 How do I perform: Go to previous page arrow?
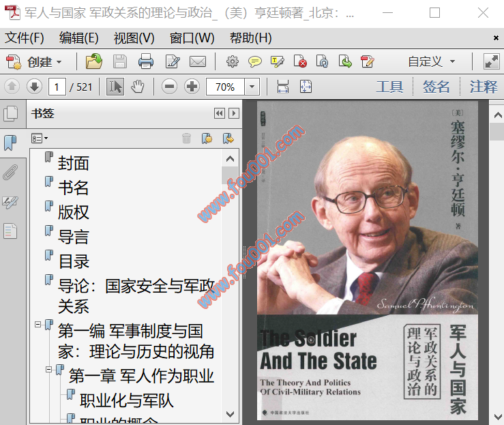point(12,87)
